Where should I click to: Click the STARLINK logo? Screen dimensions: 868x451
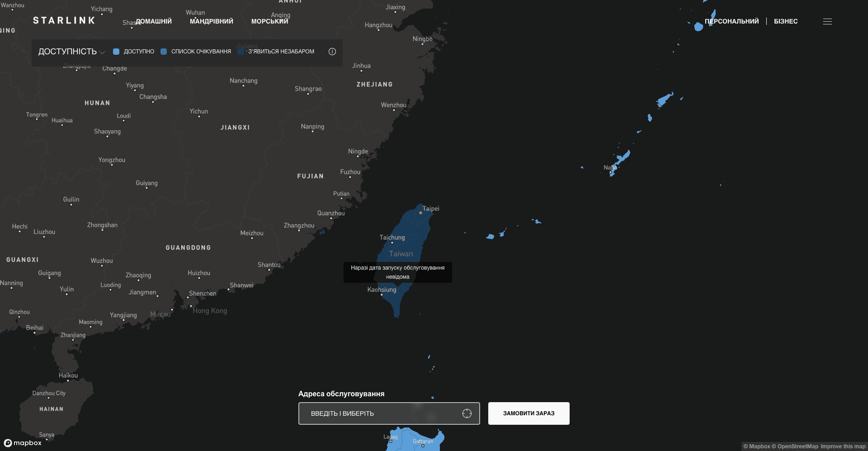pos(64,20)
